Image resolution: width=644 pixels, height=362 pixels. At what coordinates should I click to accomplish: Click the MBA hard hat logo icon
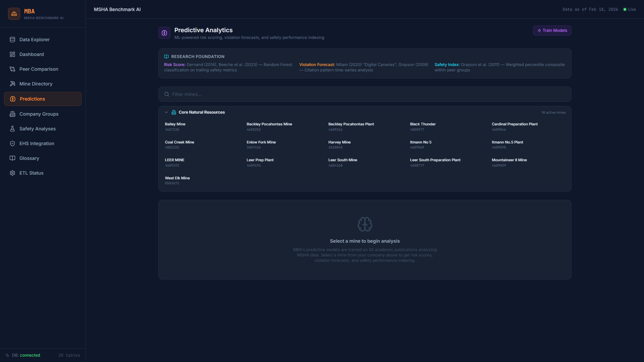click(14, 13)
